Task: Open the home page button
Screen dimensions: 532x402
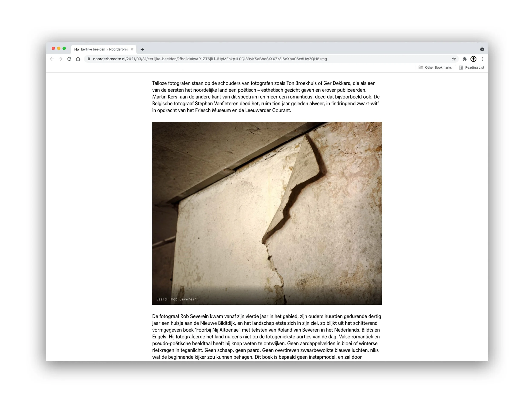Action: (x=78, y=59)
